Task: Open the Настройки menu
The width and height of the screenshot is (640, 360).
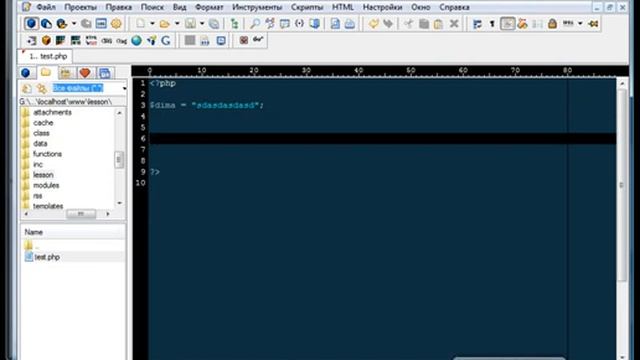Action: (382, 7)
